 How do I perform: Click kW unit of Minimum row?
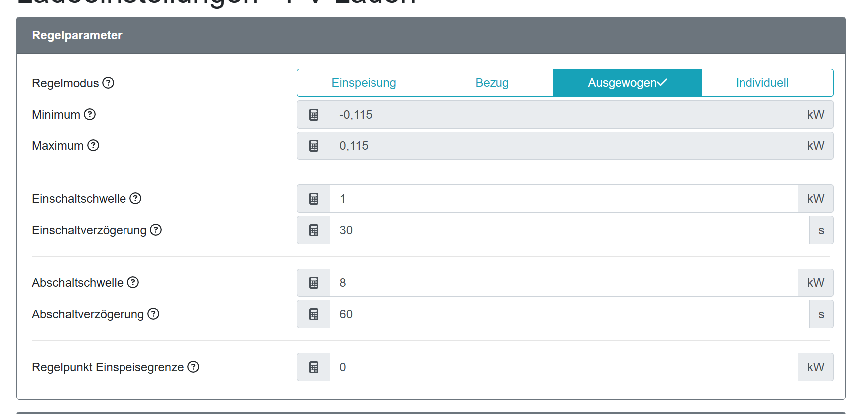(816, 115)
